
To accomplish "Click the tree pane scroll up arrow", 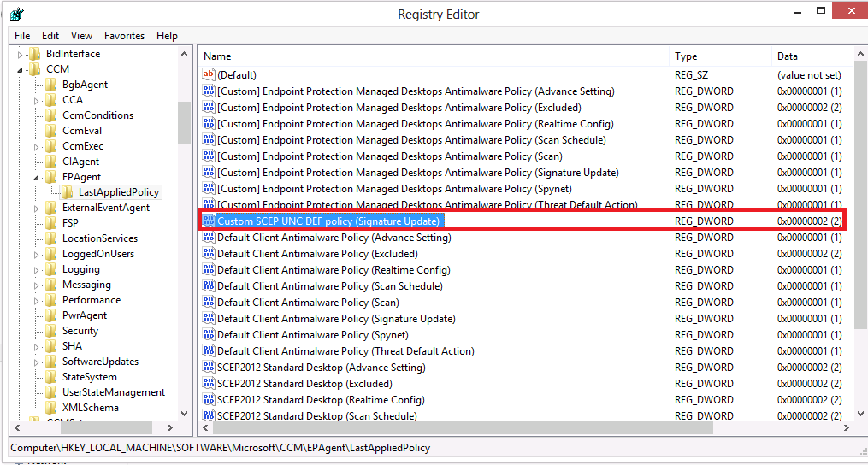I will 185,54.
